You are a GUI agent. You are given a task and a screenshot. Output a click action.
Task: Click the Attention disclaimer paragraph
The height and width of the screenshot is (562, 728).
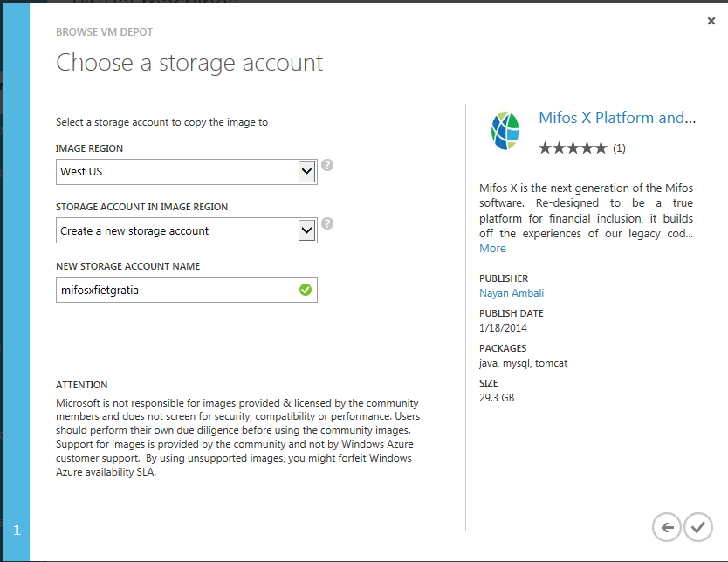pos(237,438)
